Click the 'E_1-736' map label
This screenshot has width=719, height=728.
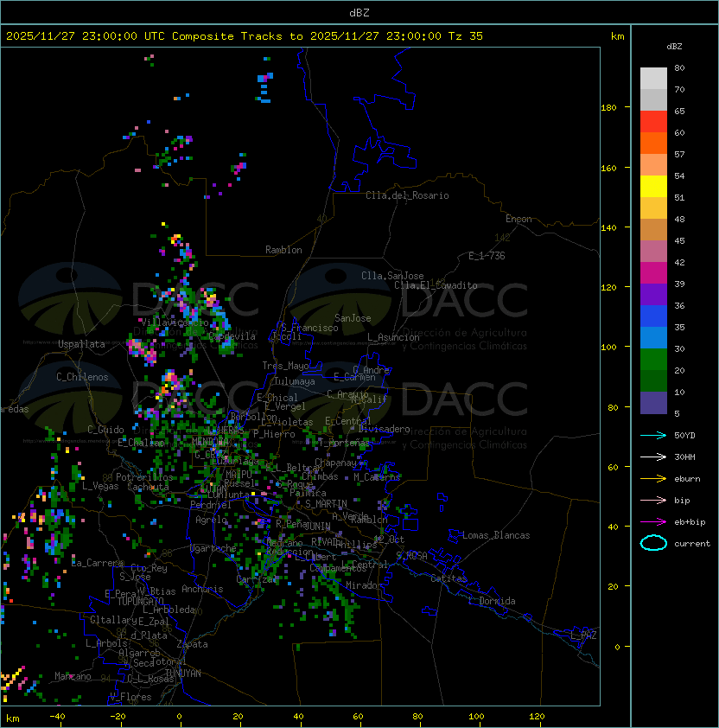[487, 256]
